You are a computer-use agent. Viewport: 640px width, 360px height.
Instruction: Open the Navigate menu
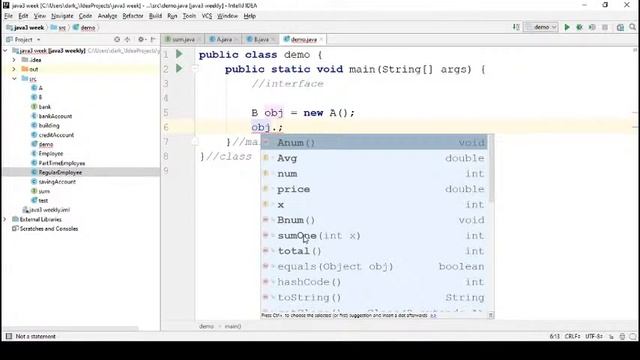click(x=62, y=16)
